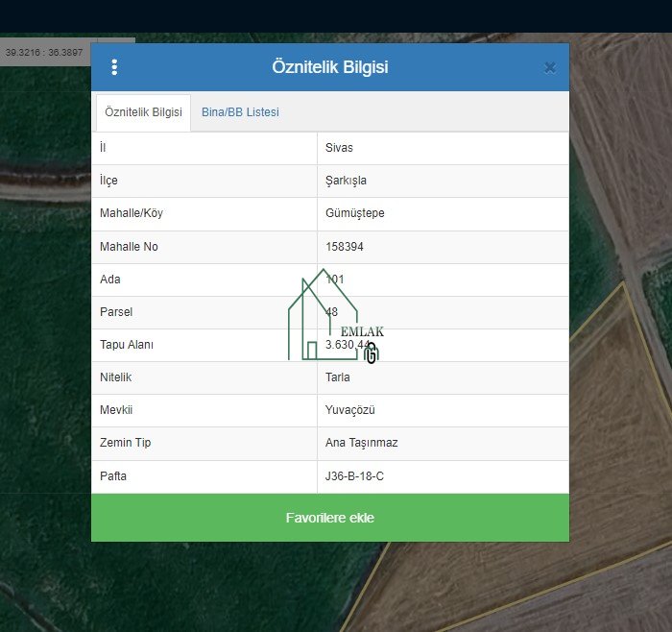
Task: Click the Parsel label cell
Action: [116, 312]
